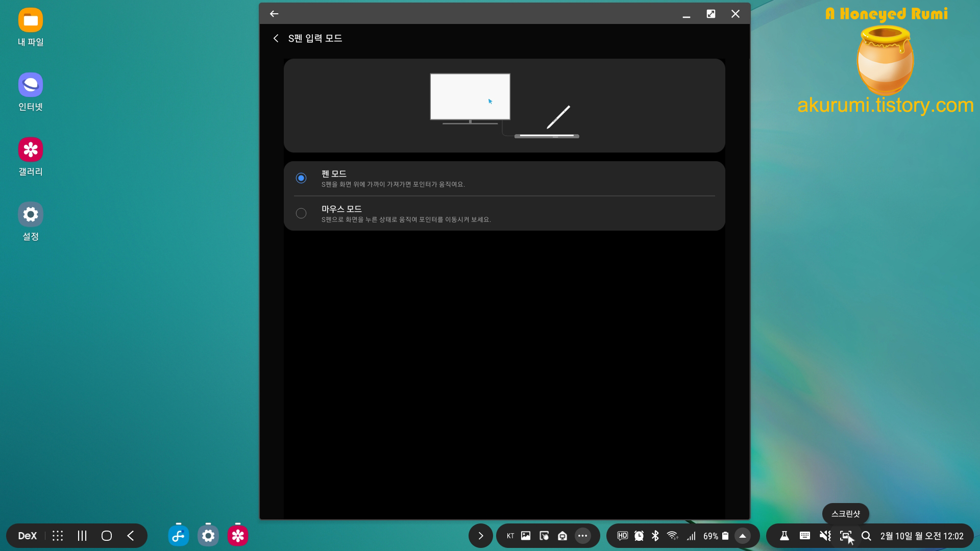Viewport: 980px width, 551px height.
Task: Expand notifications with the right chevron
Action: click(480, 536)
